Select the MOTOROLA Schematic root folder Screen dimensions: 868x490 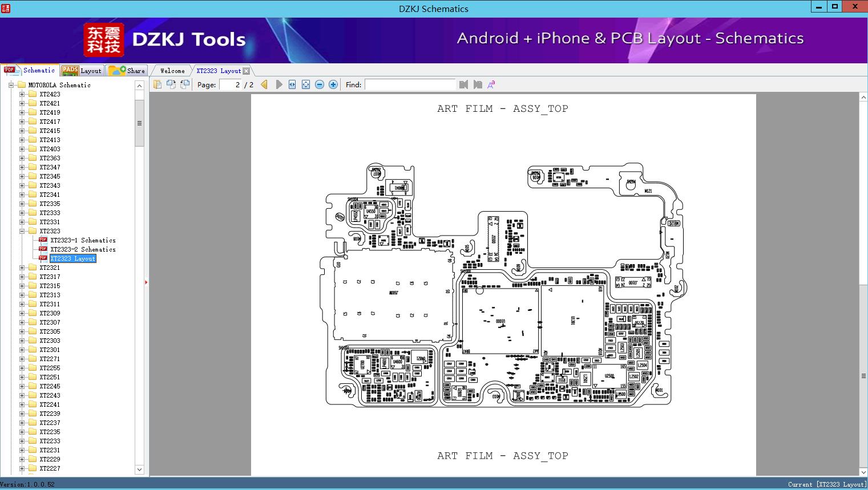[x=59, y=85]
